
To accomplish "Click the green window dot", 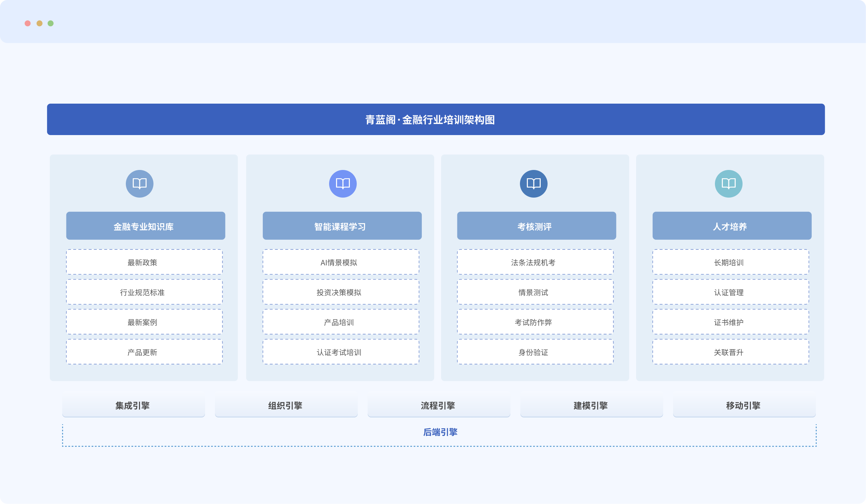I will [50, 23].
